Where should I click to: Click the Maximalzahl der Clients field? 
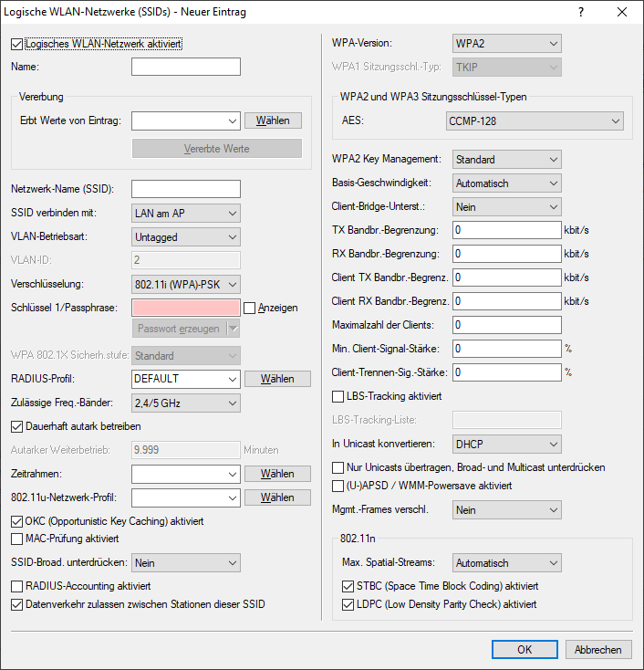coord(507,325)
